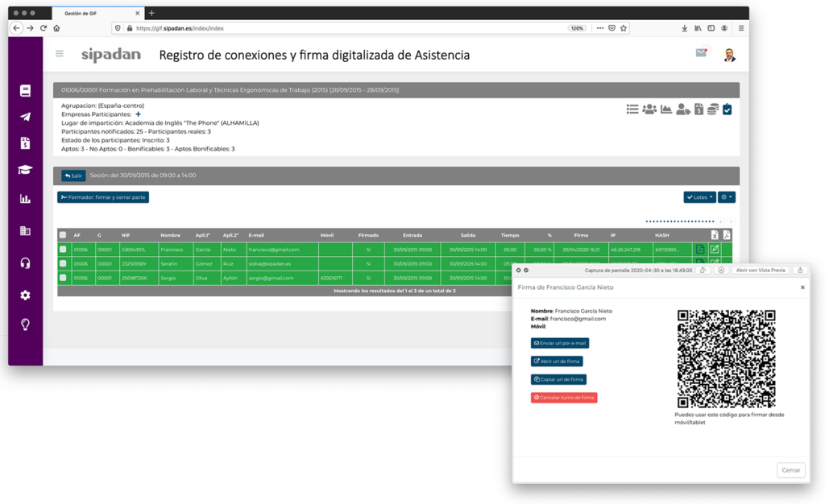Add participating company with plus icon

[x=138, y=114]
